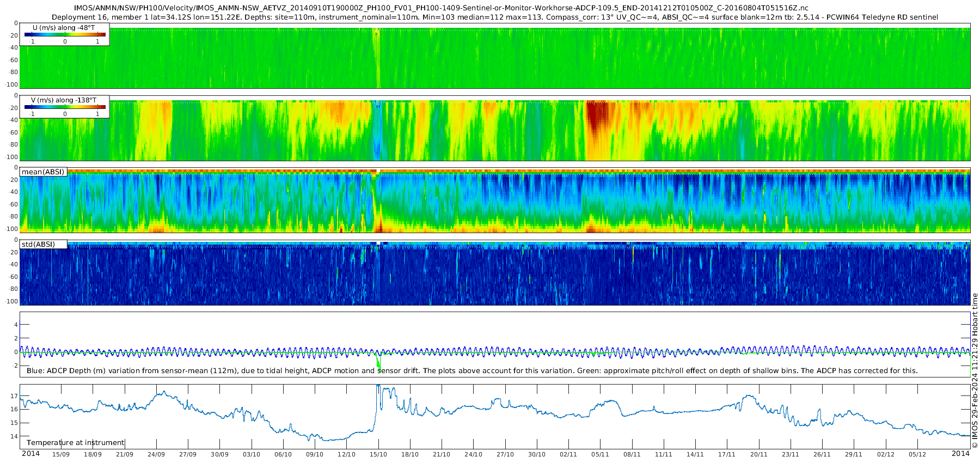Click the '09/10' date tick label

pos(315,454)
